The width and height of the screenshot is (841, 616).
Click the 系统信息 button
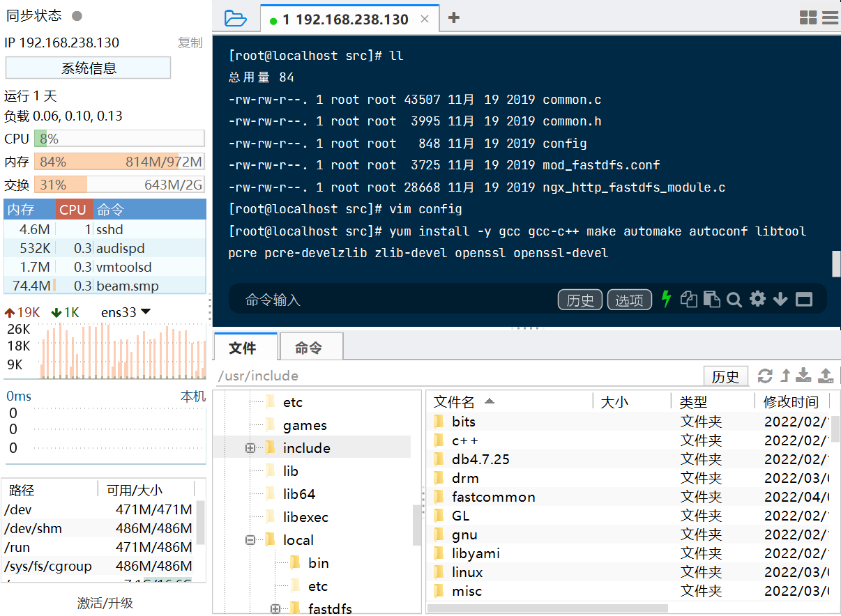click(x=89, y=68)
